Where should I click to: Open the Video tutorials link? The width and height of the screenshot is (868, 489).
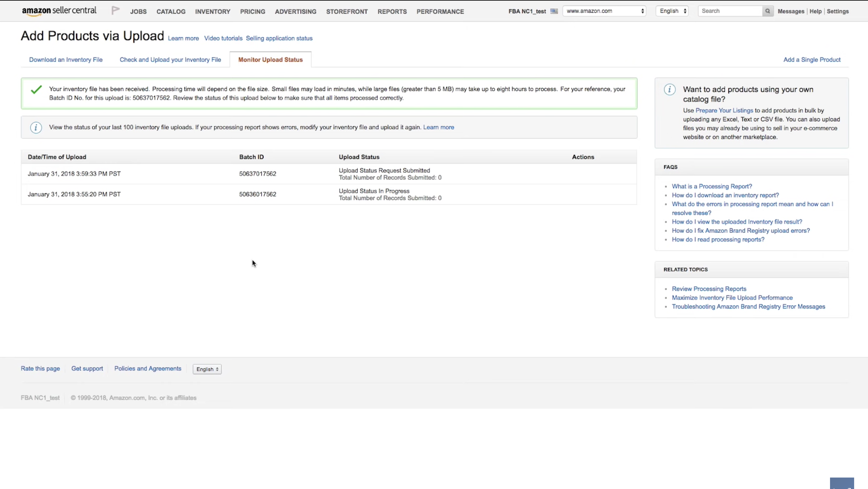[223, 38]
